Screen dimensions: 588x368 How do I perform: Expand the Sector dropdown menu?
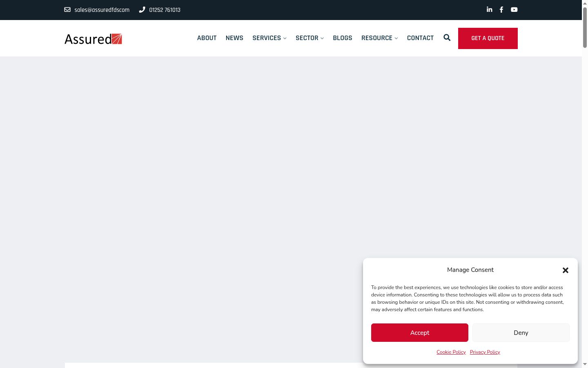pyautogui.click(x=310, y=38)
